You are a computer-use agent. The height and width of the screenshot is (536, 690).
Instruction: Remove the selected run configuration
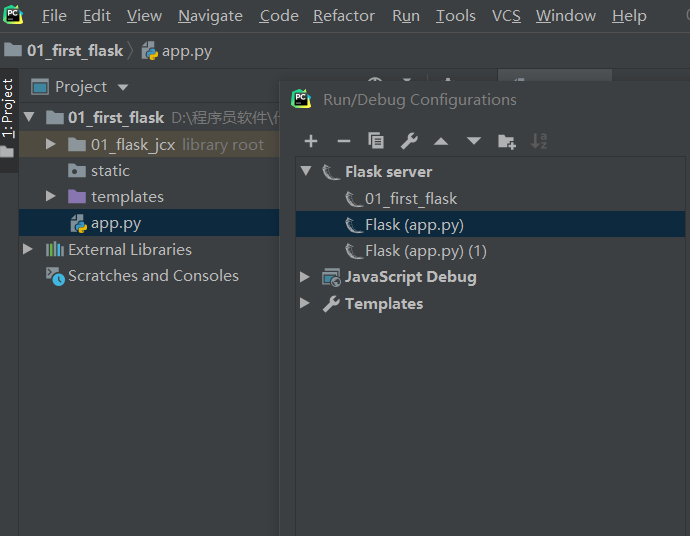coord(344,141)
